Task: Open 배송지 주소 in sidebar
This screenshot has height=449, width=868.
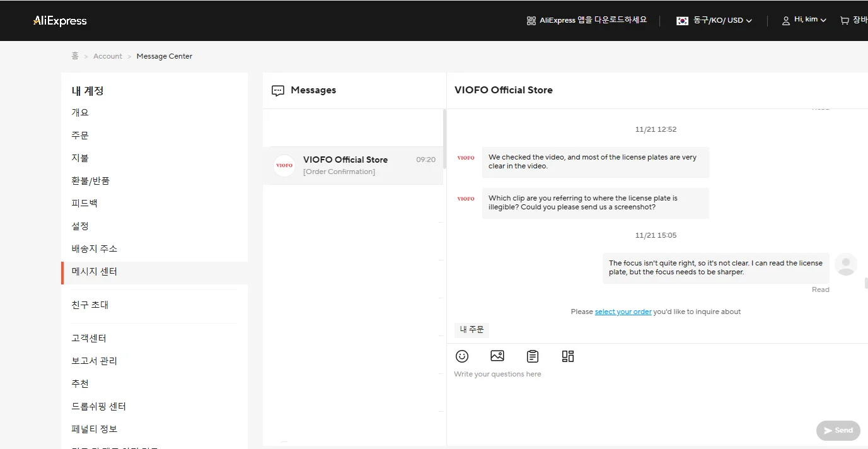Action: tap(95, 248)
